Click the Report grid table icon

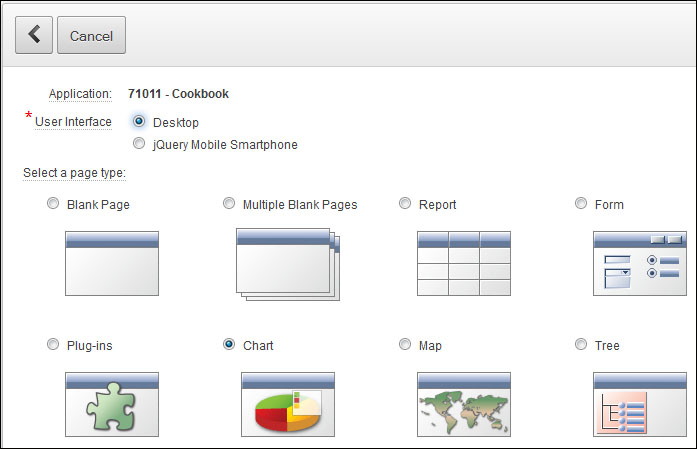click(x=464, y=263)
